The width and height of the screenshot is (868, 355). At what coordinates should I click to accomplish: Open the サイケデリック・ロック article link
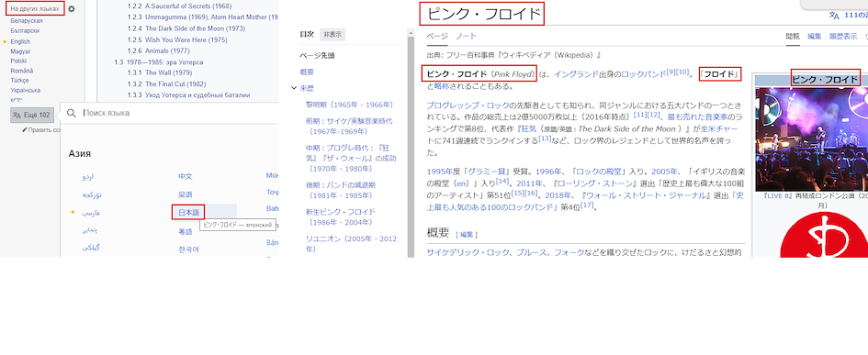click(x=468, y=252)
